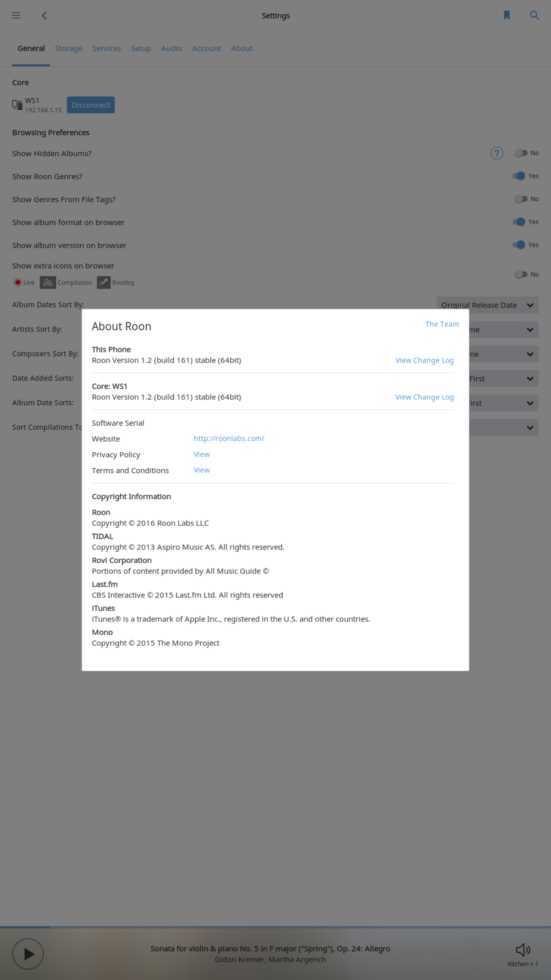The image size is (551, 980).
Task: Open help for Show Hidden Albums
Action: [496, 153]
